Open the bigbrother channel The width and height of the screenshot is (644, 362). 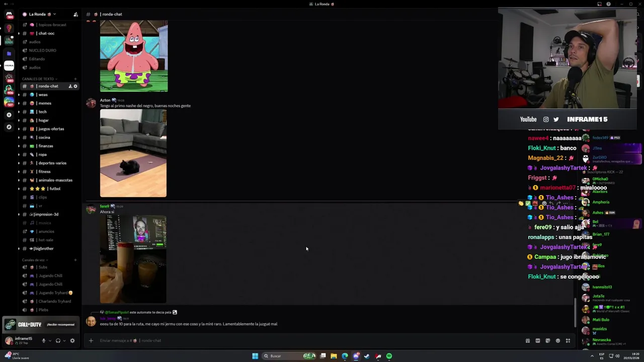[50, 248]
